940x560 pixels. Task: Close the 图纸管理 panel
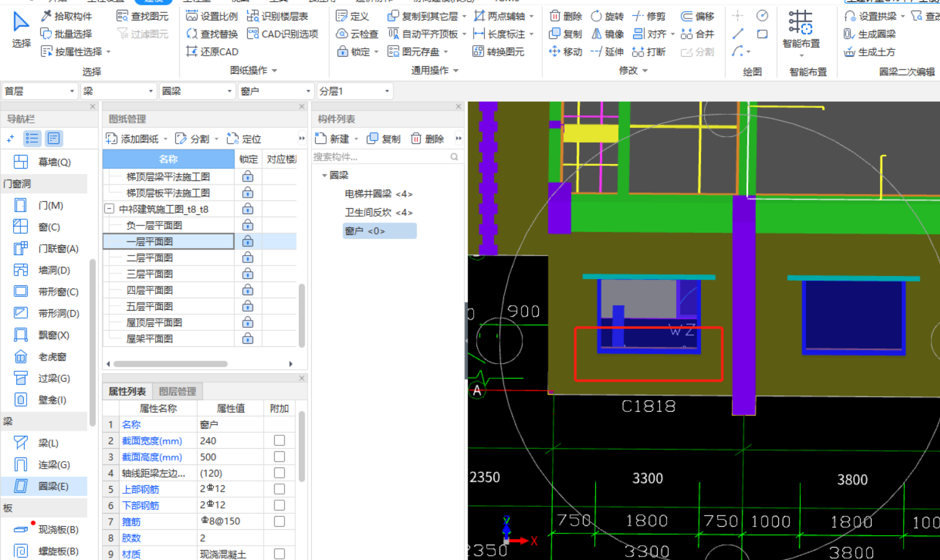click(302, 106)
